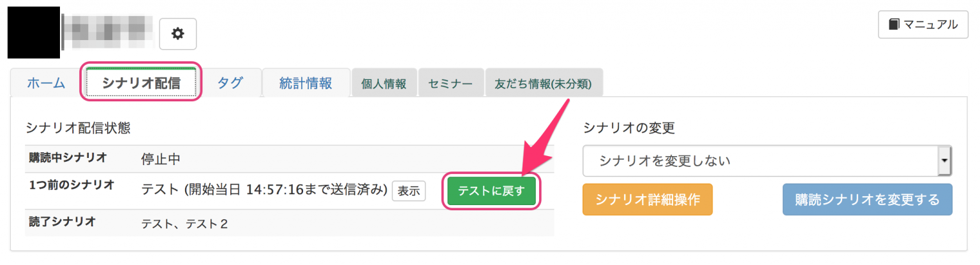Click the テスト、テスト２ completed scenarios text
The image size is (980, 265).
pos(184,223)
